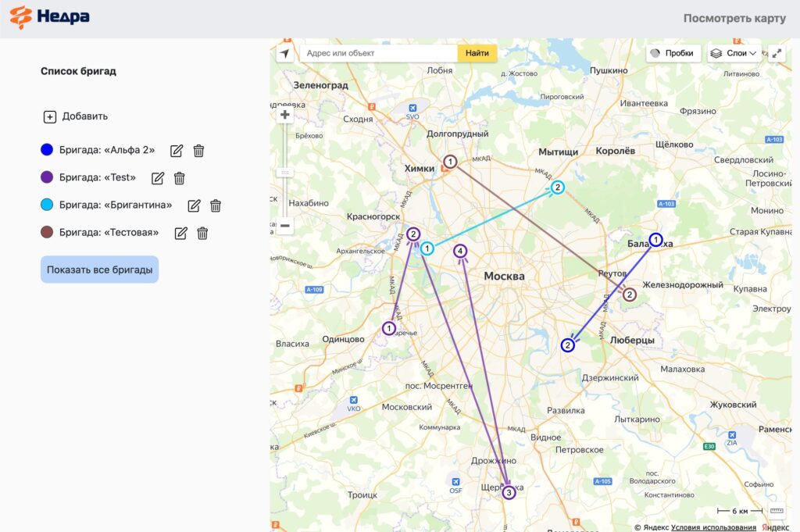
Task: Click brown color dot of «Тестовая»
Action: tap(47, 232)
